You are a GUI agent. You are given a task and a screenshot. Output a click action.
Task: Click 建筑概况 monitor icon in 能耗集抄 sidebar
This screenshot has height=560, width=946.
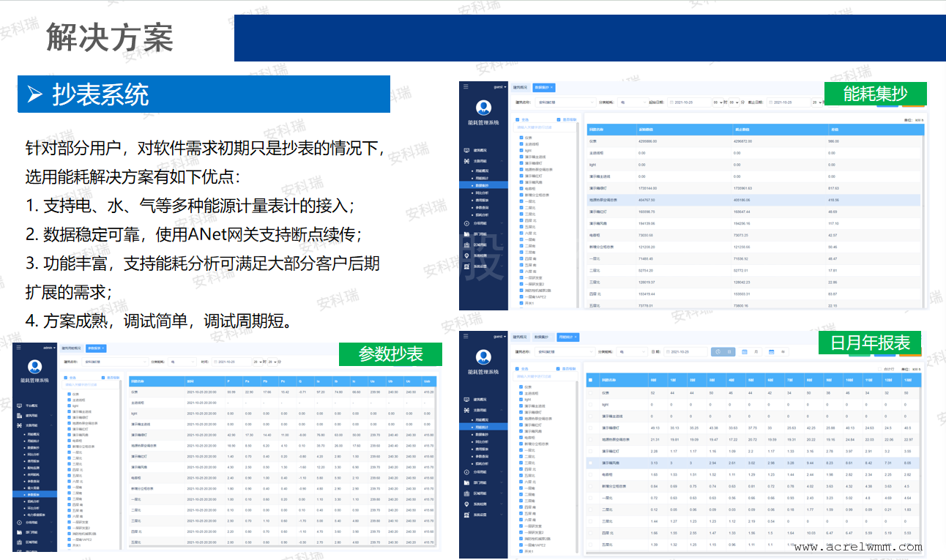(x=466, y=150)
